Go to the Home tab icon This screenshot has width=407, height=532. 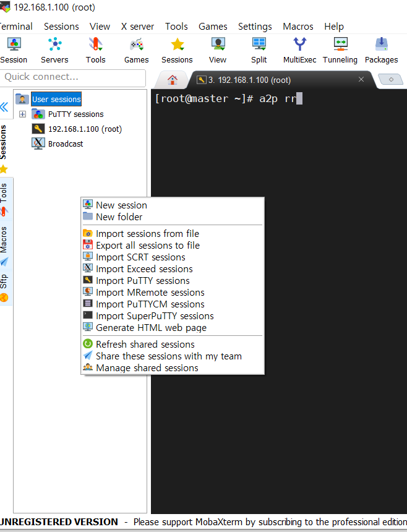point(173,80)
